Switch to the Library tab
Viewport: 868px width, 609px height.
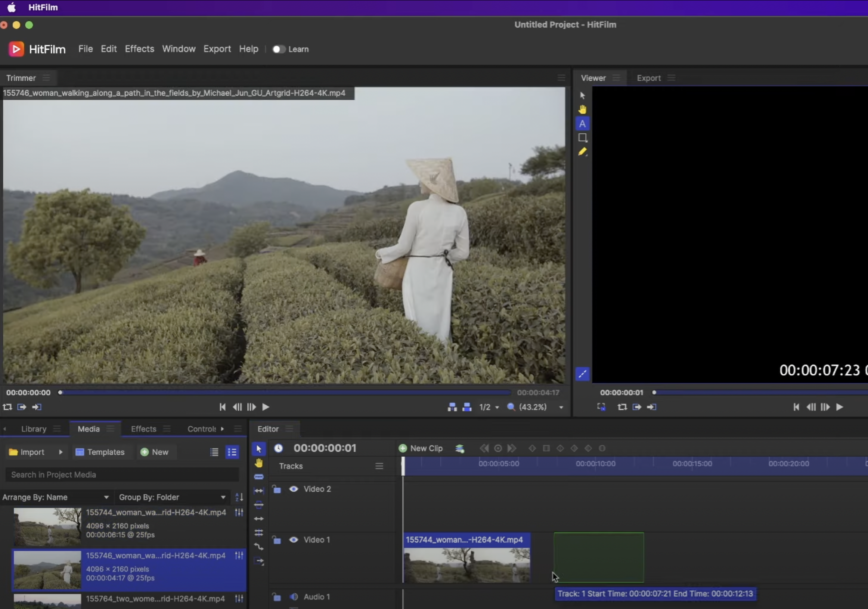34,429
